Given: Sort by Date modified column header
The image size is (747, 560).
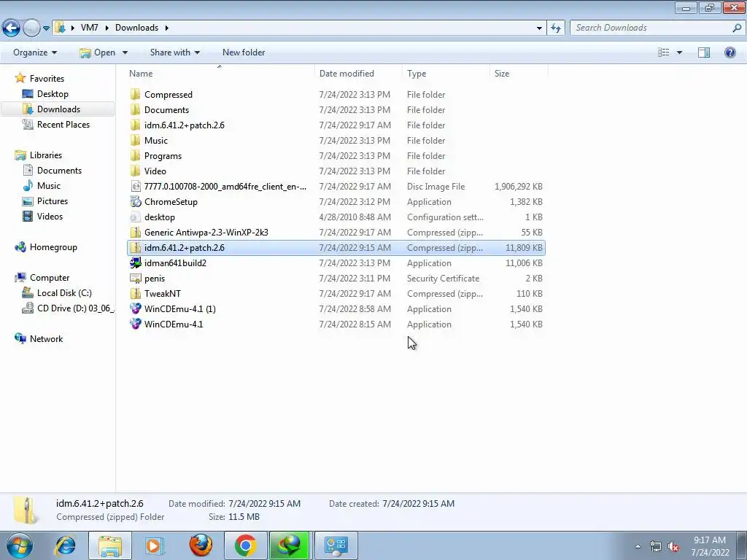Looking at the screenshot, I should (358, 74).
